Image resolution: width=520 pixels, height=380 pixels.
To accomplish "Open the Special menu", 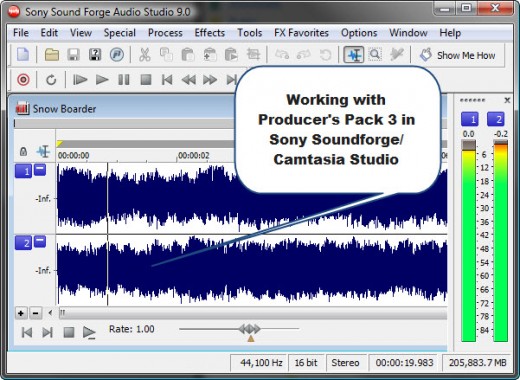I will pyautogui.click(x=120, y=33).
